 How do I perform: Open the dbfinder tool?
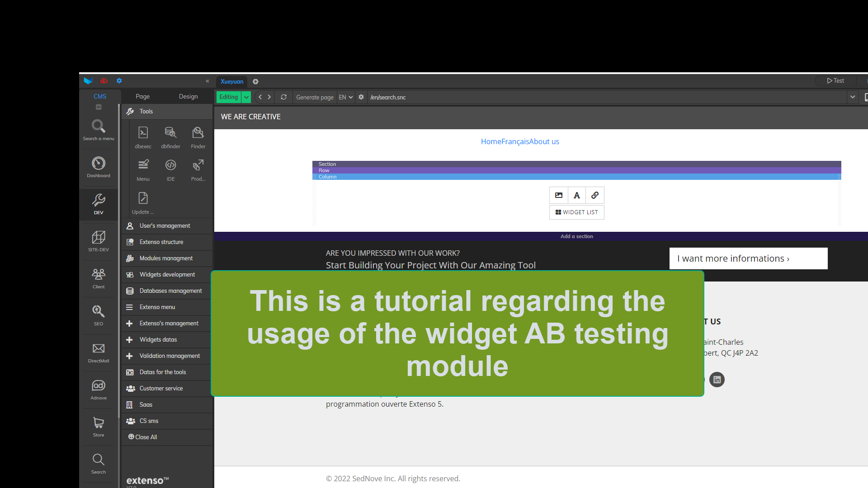pyautogui.click(x=170, y=137)
